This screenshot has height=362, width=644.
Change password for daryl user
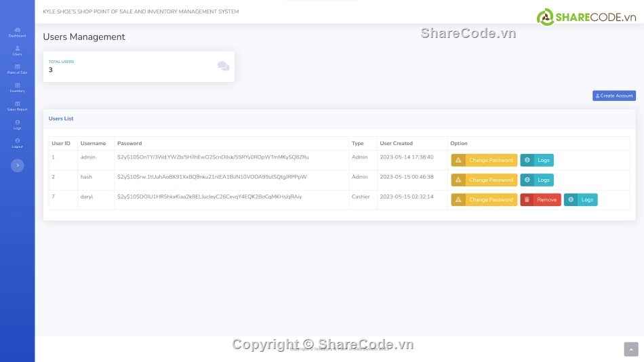(x=484, y=200)
